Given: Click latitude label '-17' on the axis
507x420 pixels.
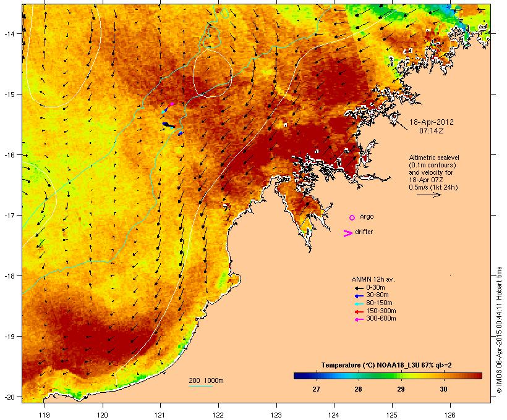Looking at the screenshot, I should click(9, 215).
